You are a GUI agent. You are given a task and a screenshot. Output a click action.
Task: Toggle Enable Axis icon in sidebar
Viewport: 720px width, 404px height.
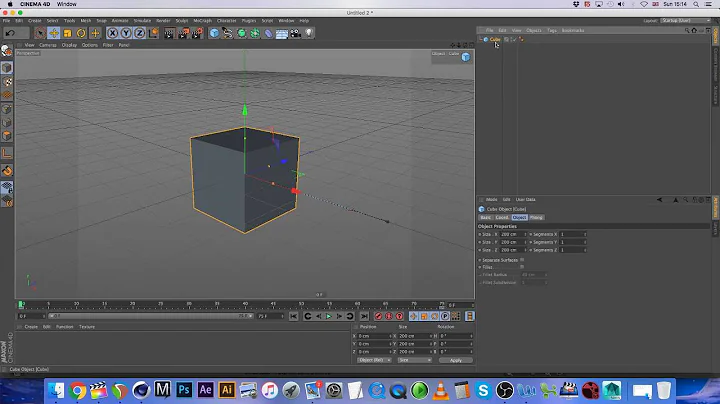pos(7,153)
